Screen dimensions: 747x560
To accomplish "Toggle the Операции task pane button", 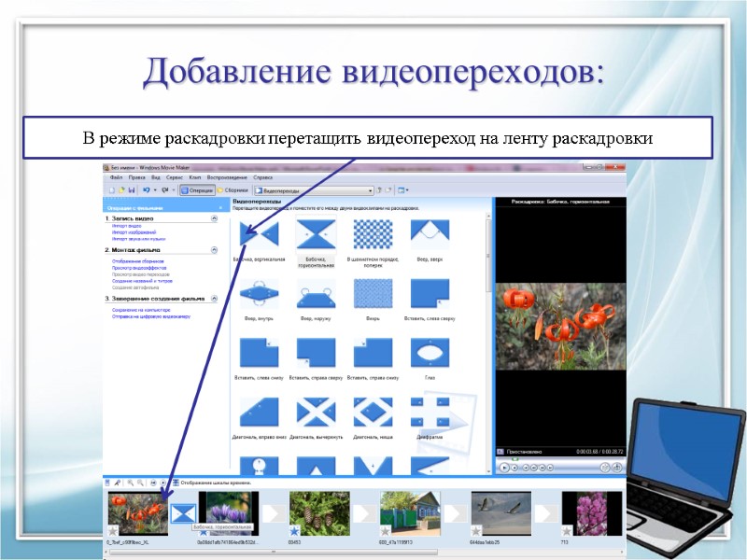I will click(197, 190).
